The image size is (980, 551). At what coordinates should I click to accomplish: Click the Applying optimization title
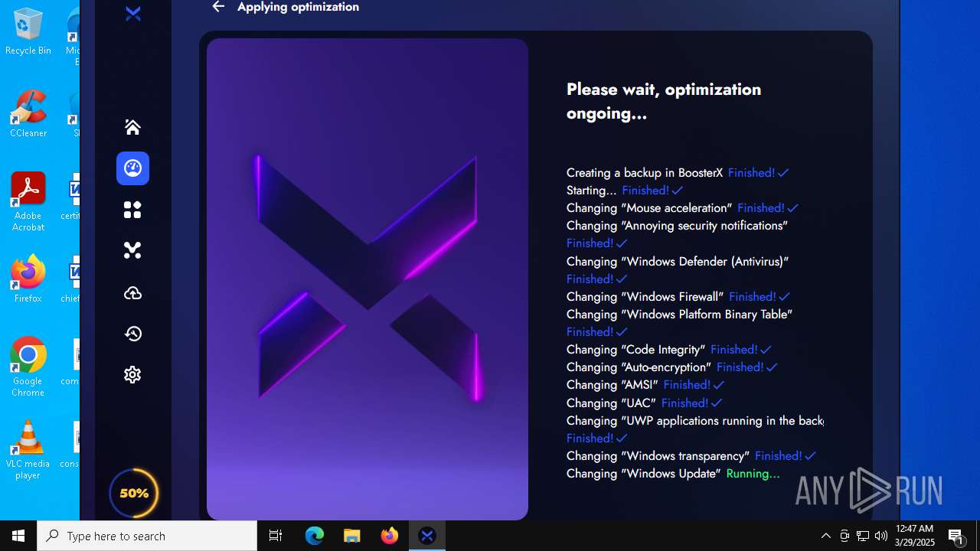[298, 7]
